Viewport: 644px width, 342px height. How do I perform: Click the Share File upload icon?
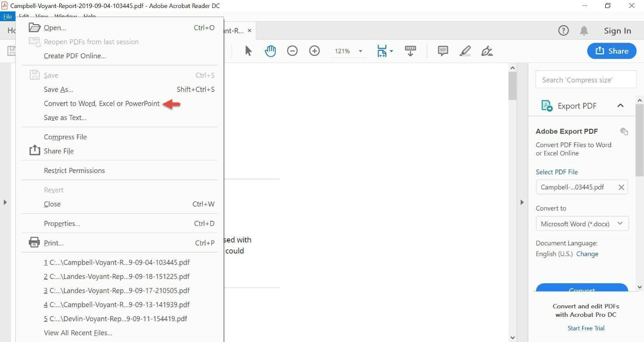click(x=34, y=150)
